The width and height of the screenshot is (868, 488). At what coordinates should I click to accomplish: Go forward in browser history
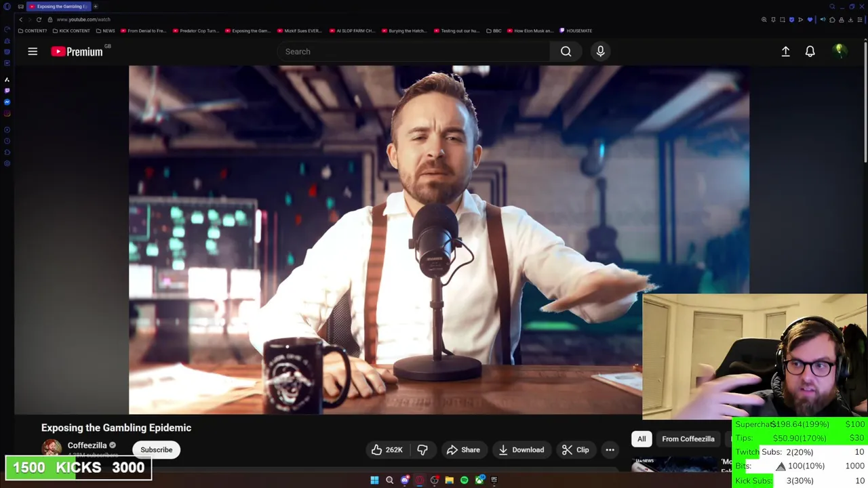click(29, 20)
